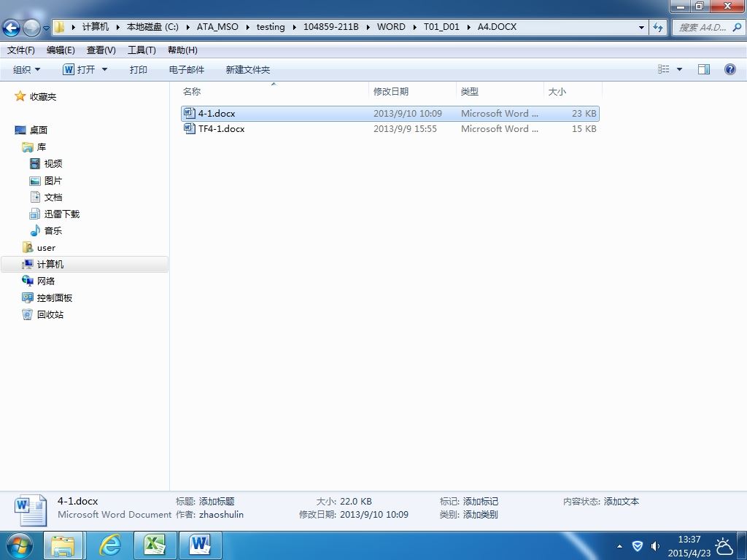The height and width of the screenshot is (560, 747).
Task: Open the 组织 dropdown
Action: coord(26,69)
